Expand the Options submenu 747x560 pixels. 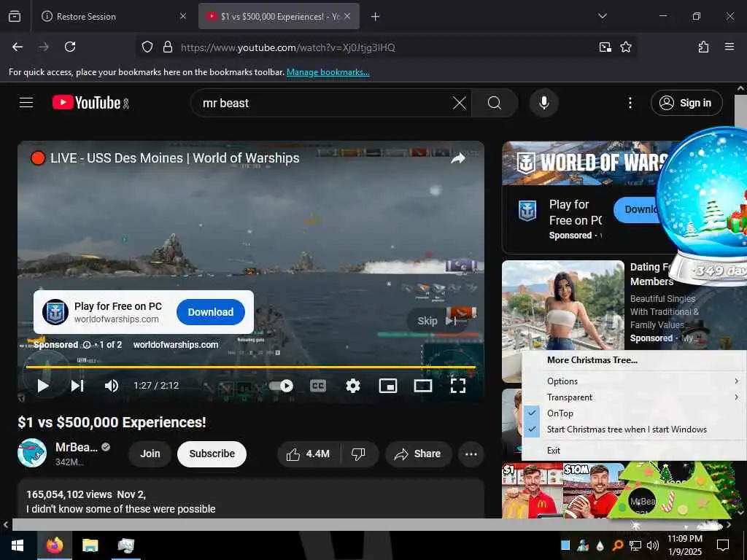634,381
